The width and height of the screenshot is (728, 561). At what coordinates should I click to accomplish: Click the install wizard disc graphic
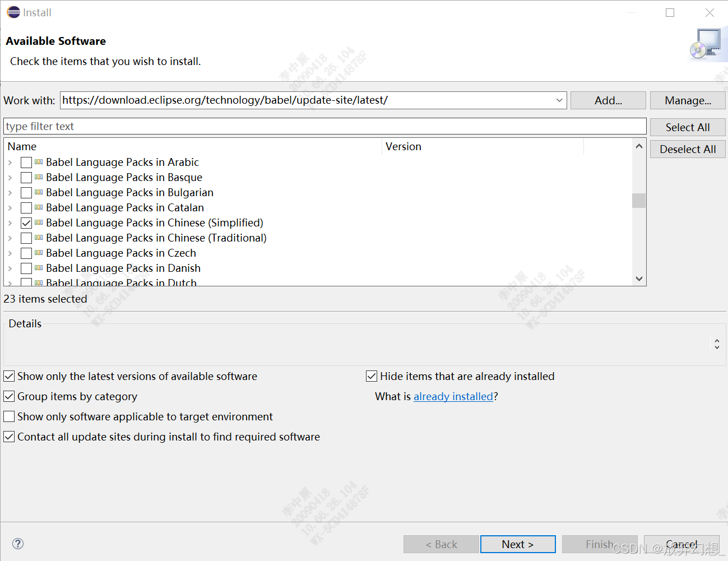click(x=707, y=43)
